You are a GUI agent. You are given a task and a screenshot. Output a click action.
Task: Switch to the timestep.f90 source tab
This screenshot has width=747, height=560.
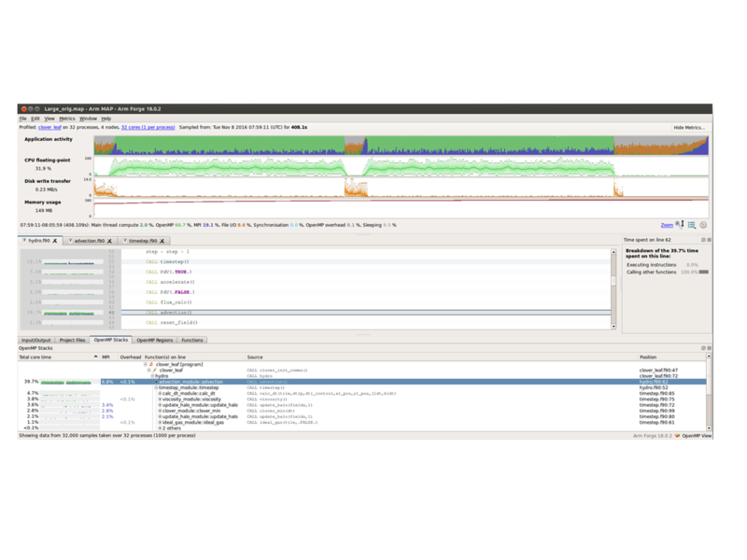tap(143, 241)
